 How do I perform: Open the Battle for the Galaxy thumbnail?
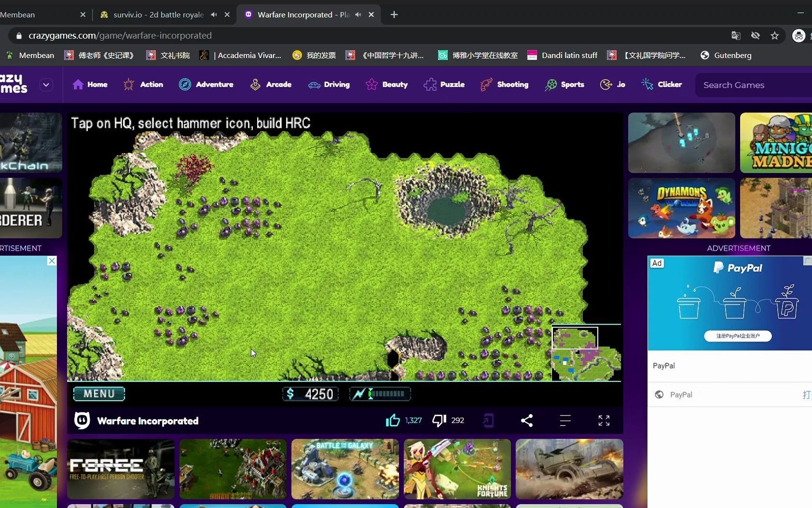345,469
